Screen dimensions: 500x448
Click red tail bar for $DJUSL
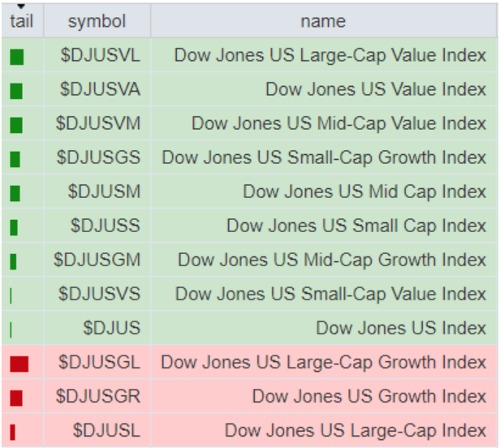(13, 432)
